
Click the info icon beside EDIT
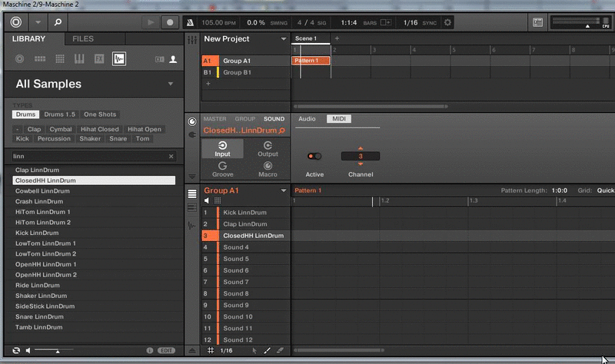(150, 351)
